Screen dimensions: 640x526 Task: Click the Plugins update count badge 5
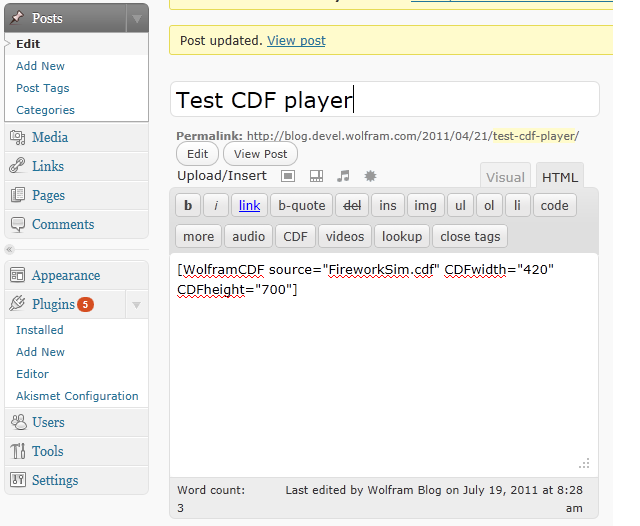click(85, 304)
